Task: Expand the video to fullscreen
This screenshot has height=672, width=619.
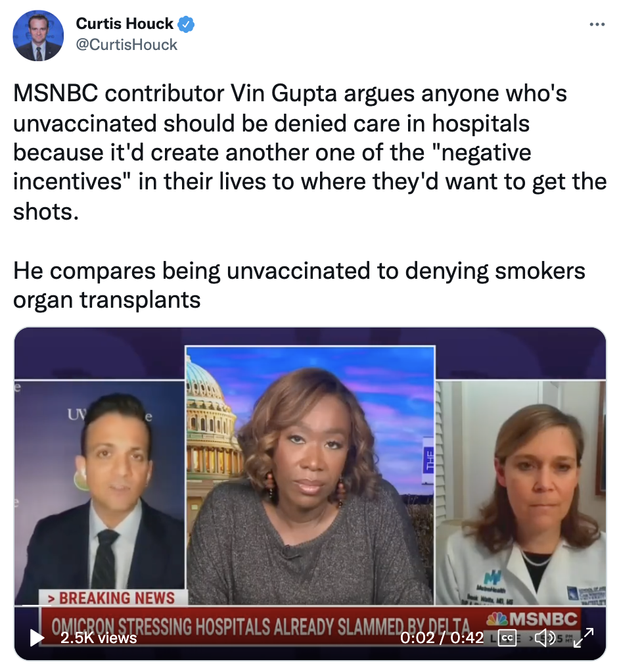Action: click(x=584, y=637)
